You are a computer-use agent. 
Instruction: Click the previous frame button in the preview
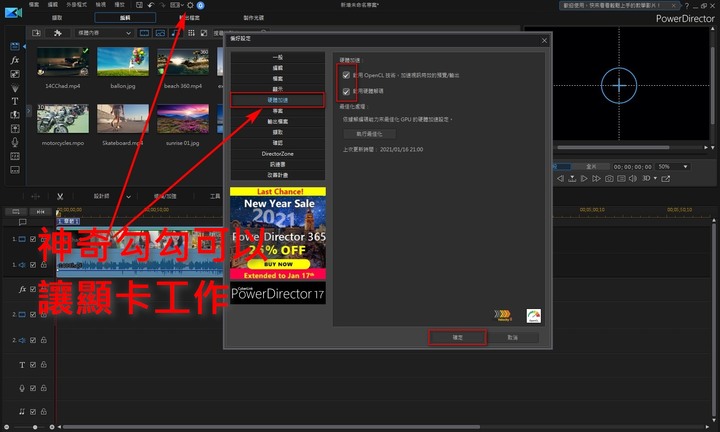560,179
